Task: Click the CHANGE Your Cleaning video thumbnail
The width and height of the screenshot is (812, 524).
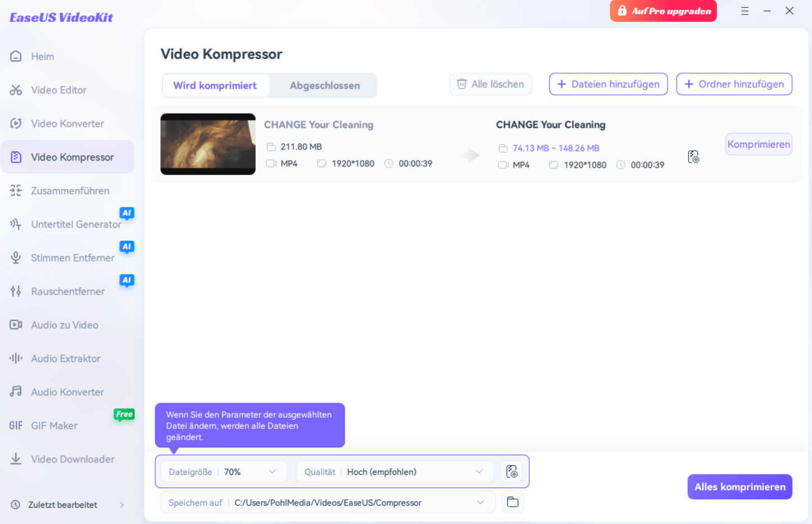Action: [x=208, y=144]
